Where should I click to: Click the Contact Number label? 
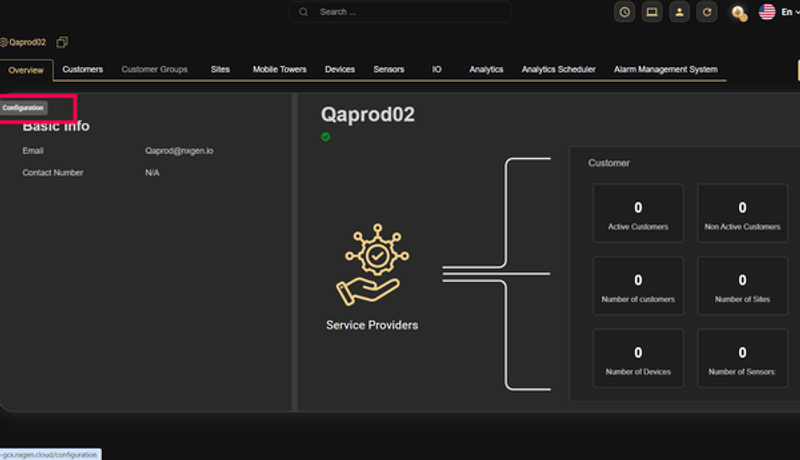(x=53, y=173)
